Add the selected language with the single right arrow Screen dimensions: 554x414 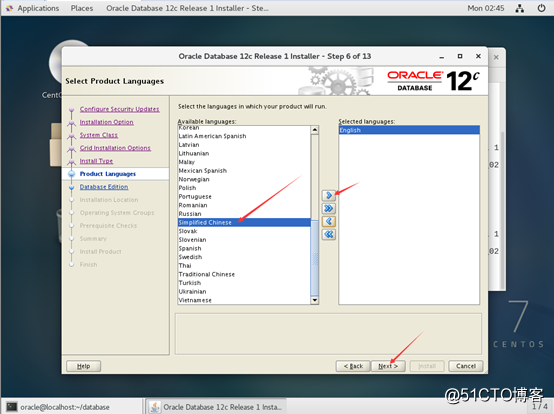[x=329, y=195]
